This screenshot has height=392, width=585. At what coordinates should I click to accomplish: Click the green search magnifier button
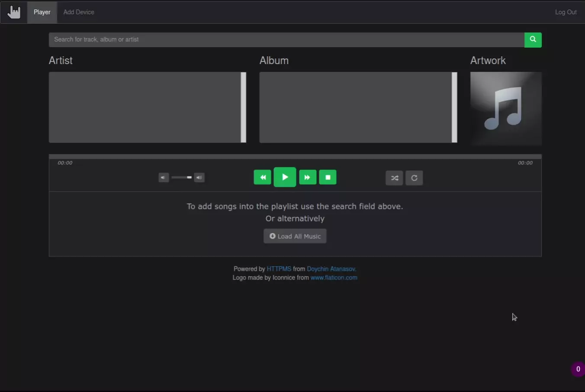[533, 39]
